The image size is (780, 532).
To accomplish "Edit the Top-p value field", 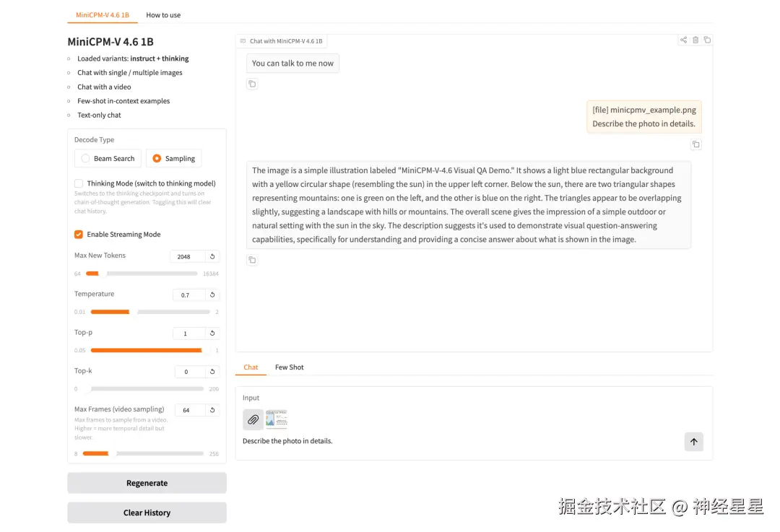I will (x=189, y=333).
